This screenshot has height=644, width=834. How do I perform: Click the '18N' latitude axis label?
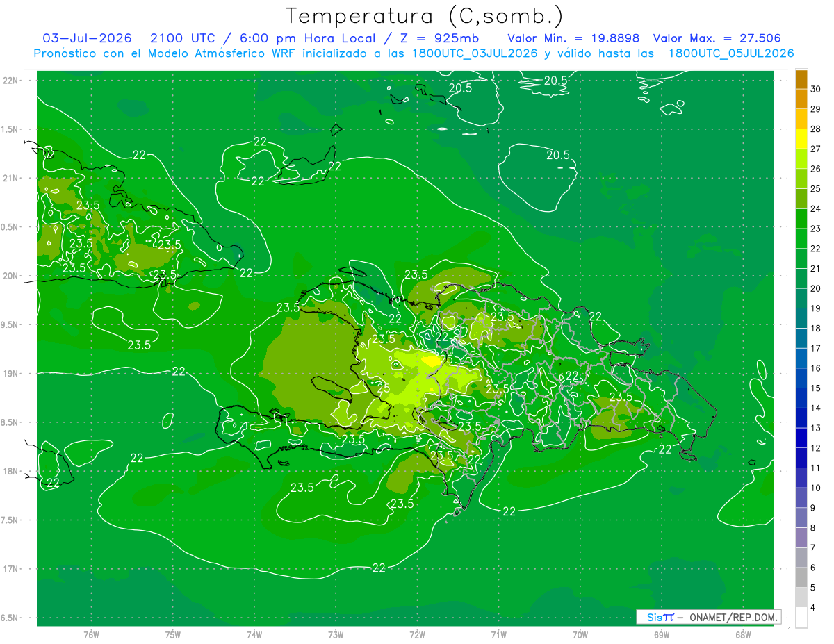10,471
